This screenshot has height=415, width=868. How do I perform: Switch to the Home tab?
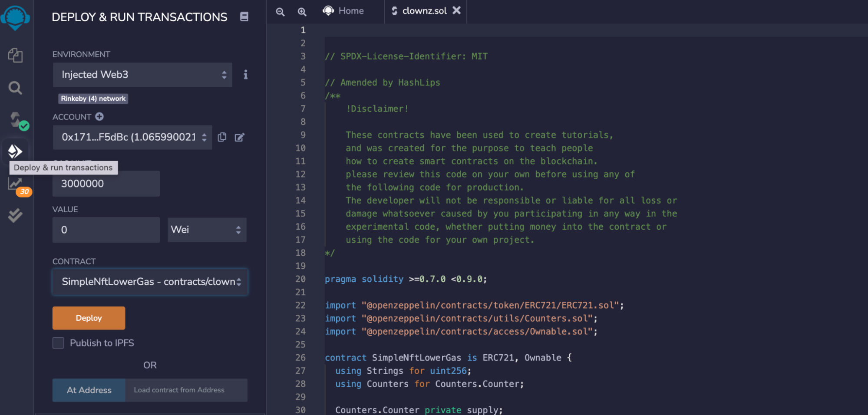pos(344,11)
